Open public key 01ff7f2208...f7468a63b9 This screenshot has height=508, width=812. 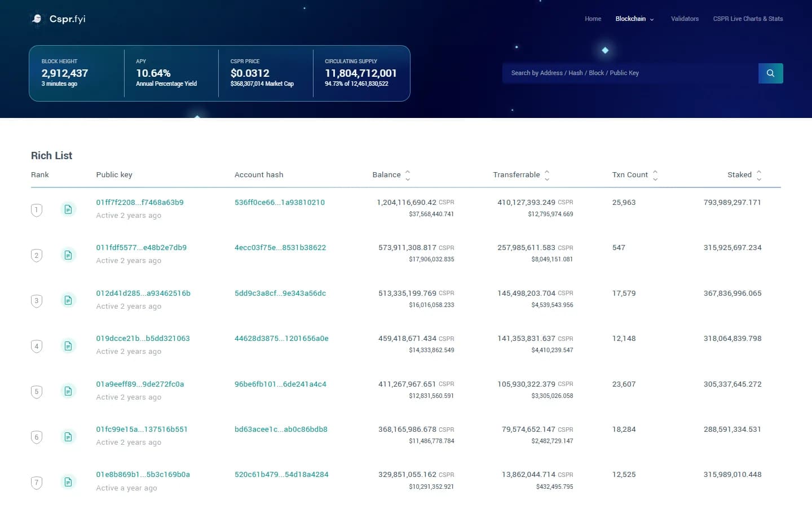tap(140, 202)
